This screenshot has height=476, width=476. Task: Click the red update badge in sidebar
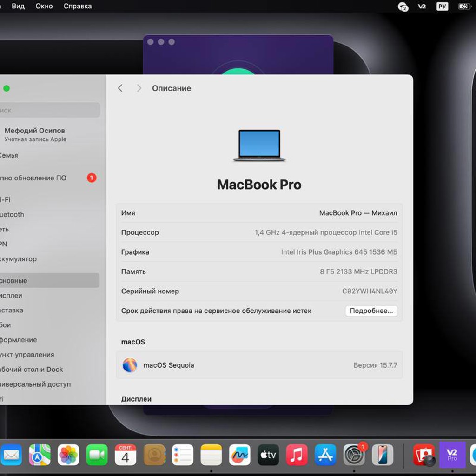[x=92, y=178]
